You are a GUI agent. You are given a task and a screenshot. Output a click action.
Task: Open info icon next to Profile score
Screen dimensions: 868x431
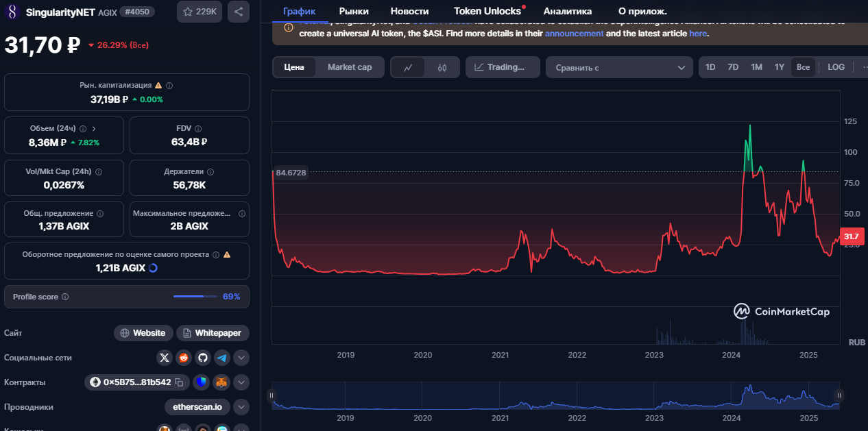pyautogui.click(x=65, y=297)
